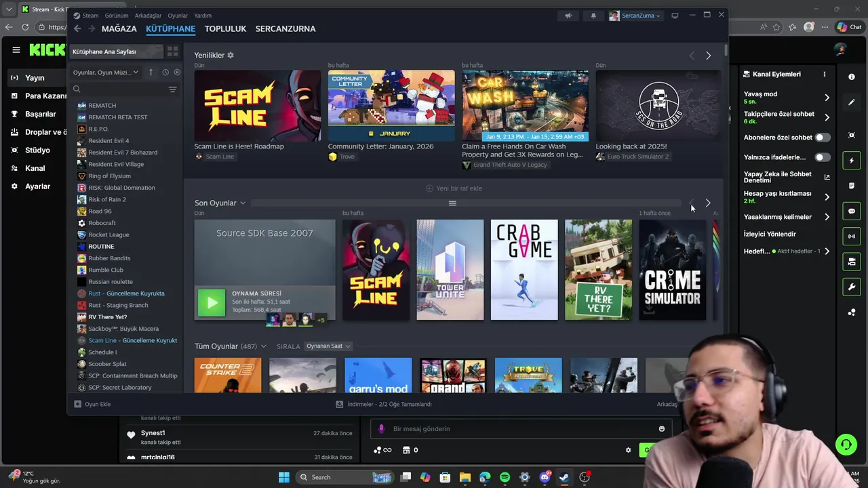
Task: Switch to TOPLULUK tab
Action: 225,28
